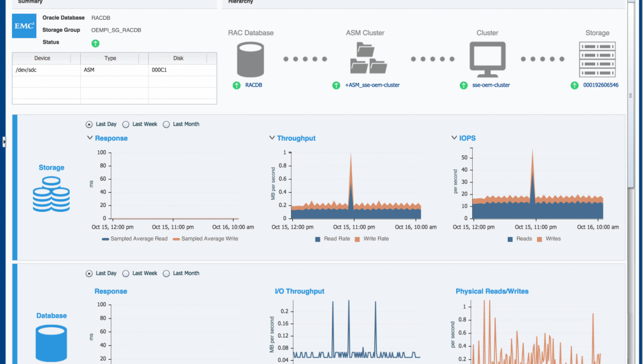Click the Storage Group label in Summary
The height and width of the screenshot is (364, 643).
coord(61,30)
